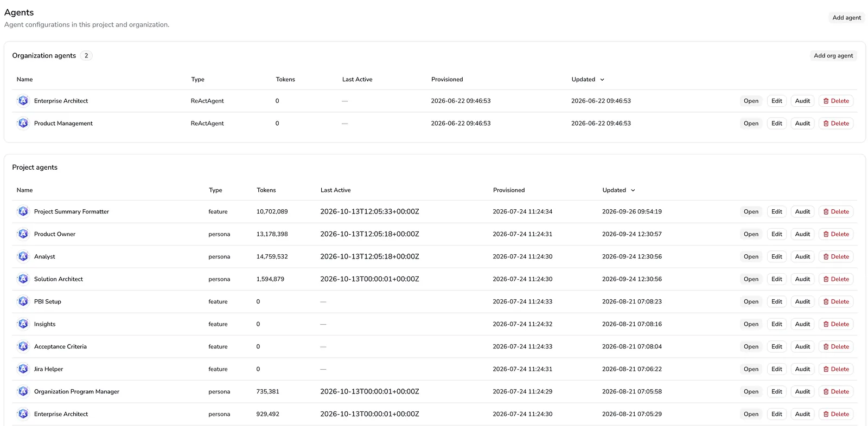Delete the Project Summary Formatter agent
868x426 pixels.
(836, 211)
